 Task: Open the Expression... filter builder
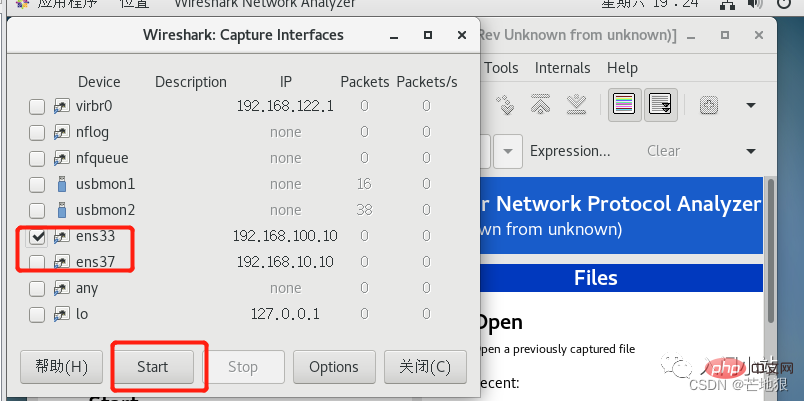point(570,151)
